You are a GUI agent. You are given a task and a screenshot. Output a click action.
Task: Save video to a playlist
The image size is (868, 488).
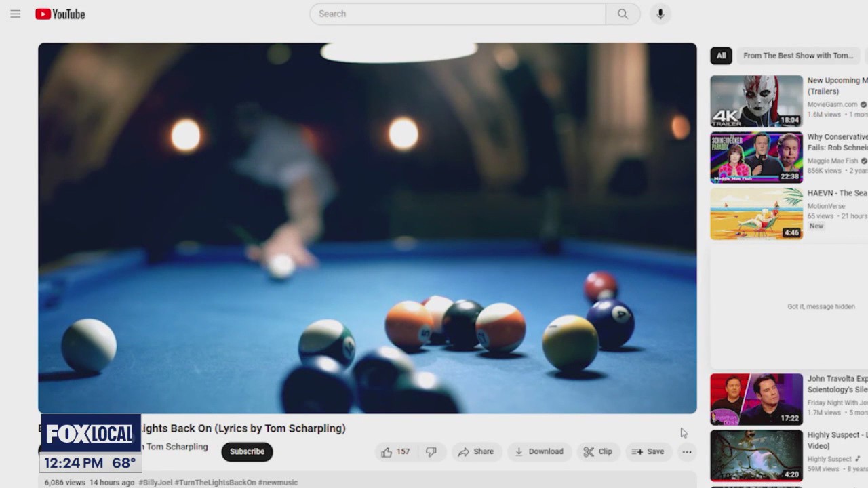pos(648,451)
